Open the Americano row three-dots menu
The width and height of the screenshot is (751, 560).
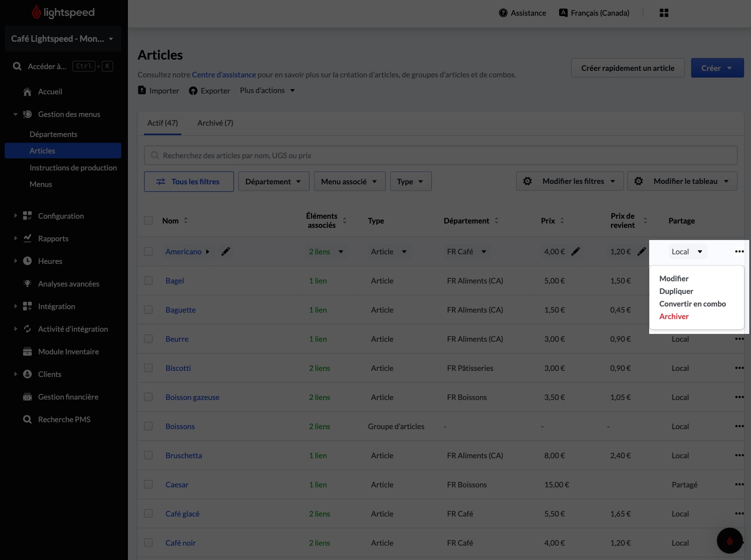tap(739, 251)
